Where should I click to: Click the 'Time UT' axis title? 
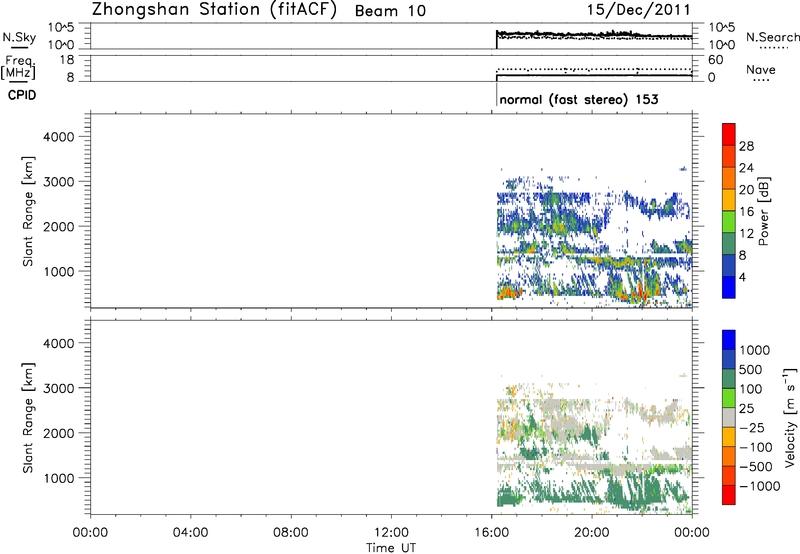pos(391,548)
